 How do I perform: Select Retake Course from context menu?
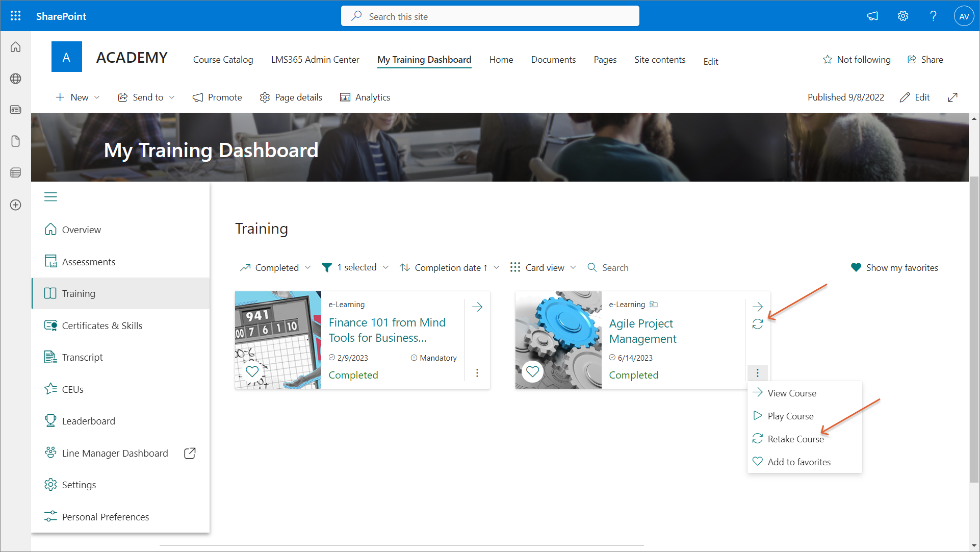795,439
